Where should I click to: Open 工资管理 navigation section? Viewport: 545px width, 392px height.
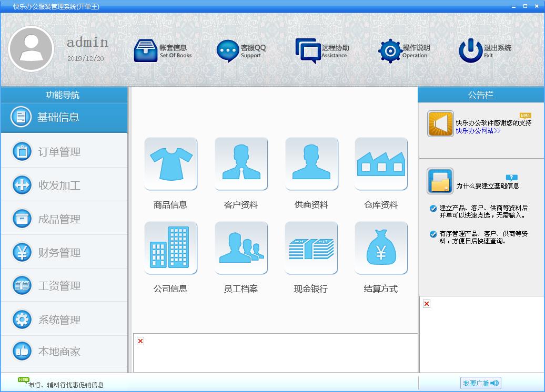coord(64,286)
